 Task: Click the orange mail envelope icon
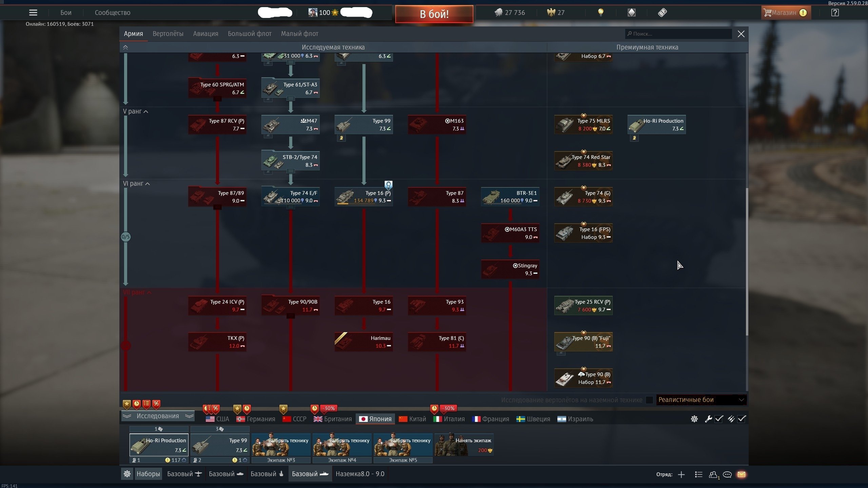click(741, 474)
